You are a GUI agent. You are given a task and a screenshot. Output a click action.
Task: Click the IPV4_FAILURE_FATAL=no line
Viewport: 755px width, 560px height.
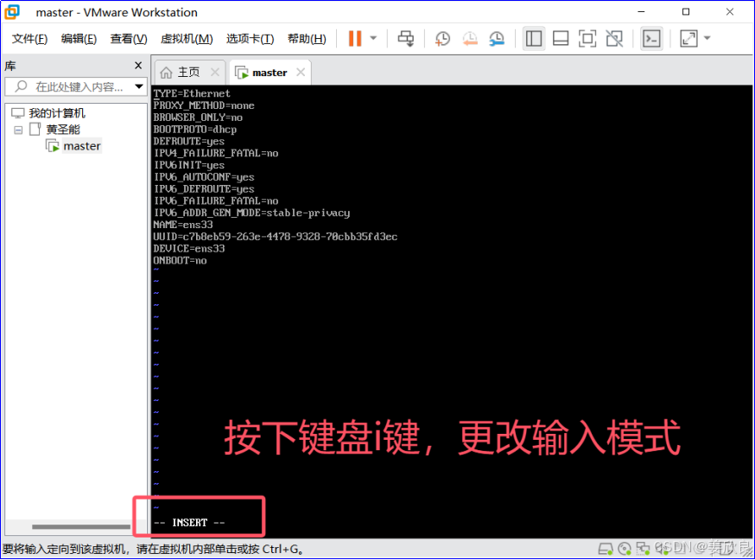tap(216, 153)
